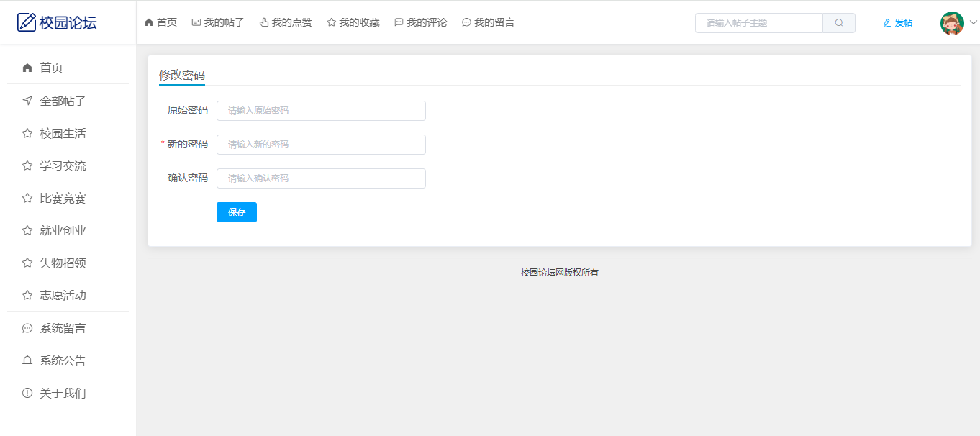Click the sidebar 首页 house icon

[27, 68]
